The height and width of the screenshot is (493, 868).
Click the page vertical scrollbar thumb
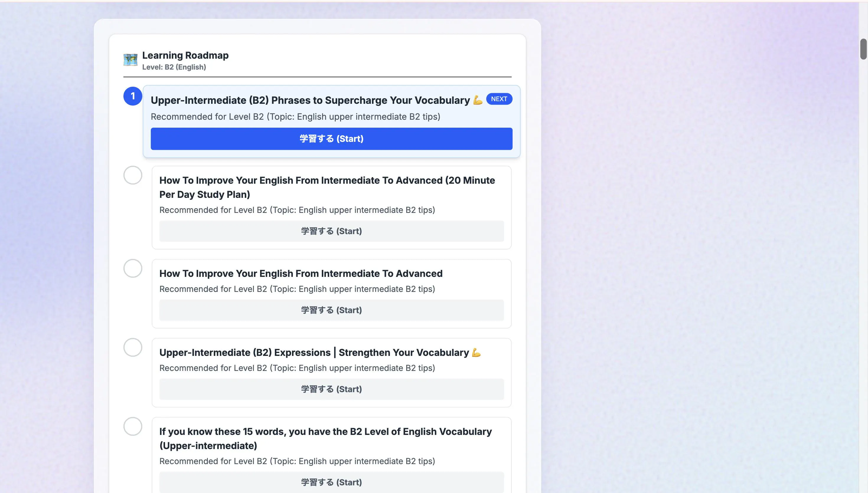pos(863,49)
